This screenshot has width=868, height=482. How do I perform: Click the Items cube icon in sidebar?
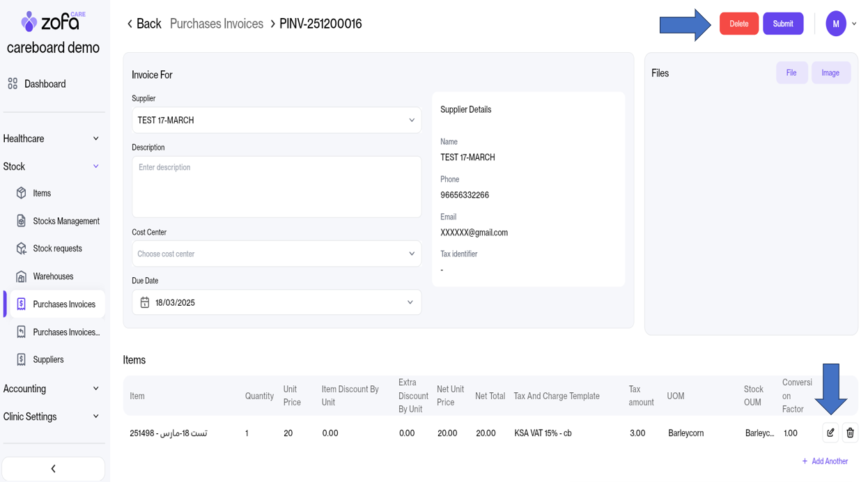21,193
